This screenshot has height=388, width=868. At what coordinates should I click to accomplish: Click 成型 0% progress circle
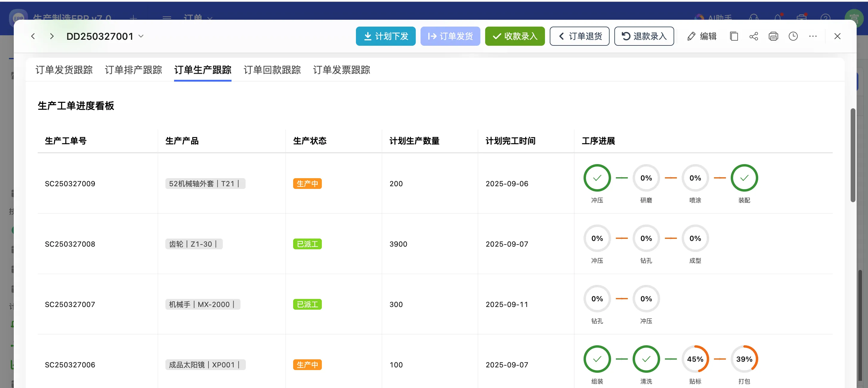695,238
